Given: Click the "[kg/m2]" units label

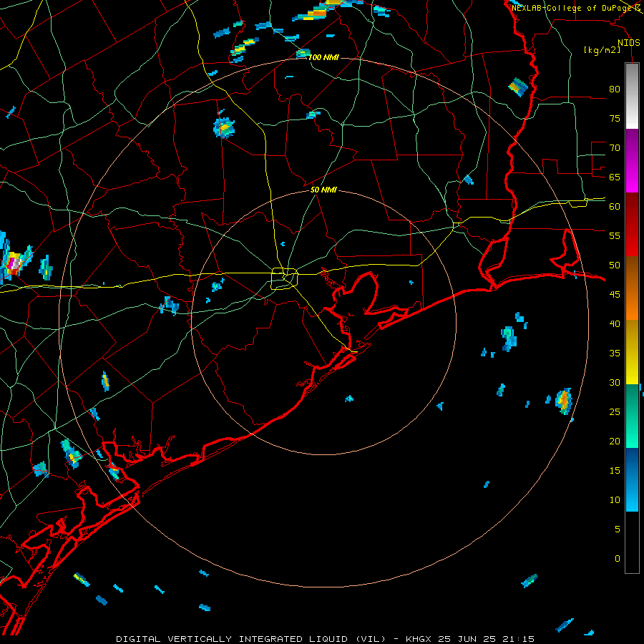Looking at the screenshot, I should click(x=602, y=50).
